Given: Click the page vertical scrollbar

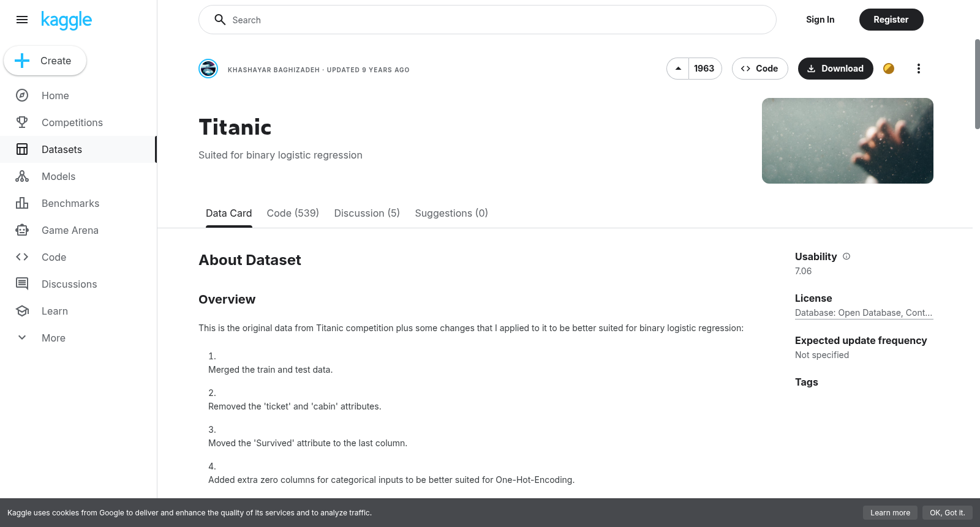Looking at the screenshot, I should (977, 84).
